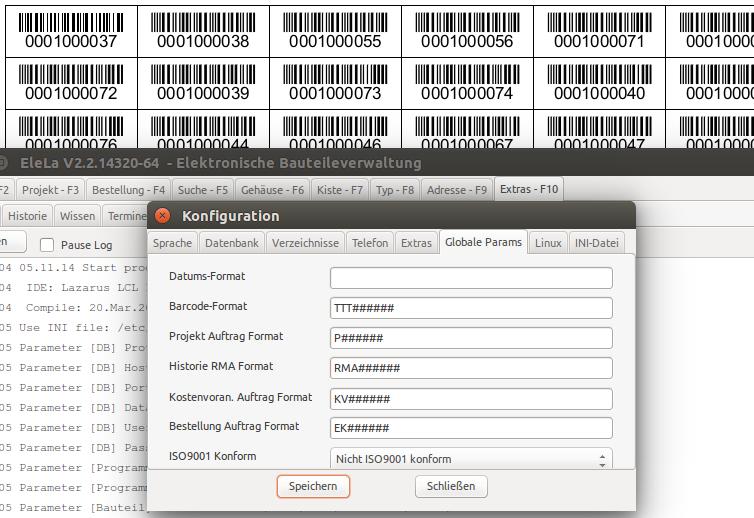Select barcode label 0001000055
754x518 pixels.
coord(335,31)
